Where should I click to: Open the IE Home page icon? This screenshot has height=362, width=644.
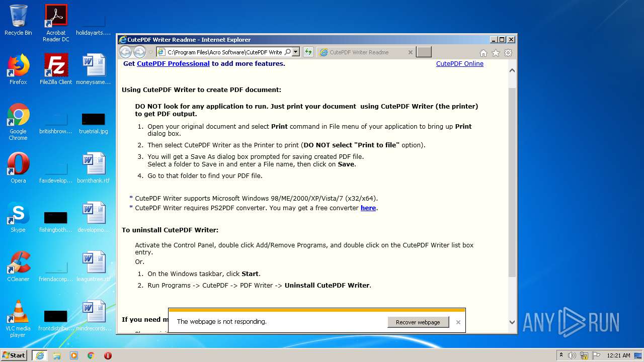484,53
